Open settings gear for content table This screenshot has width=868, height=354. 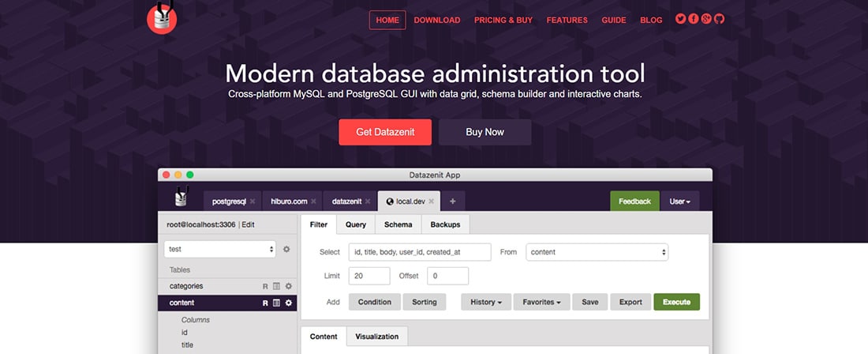[289, 303]
